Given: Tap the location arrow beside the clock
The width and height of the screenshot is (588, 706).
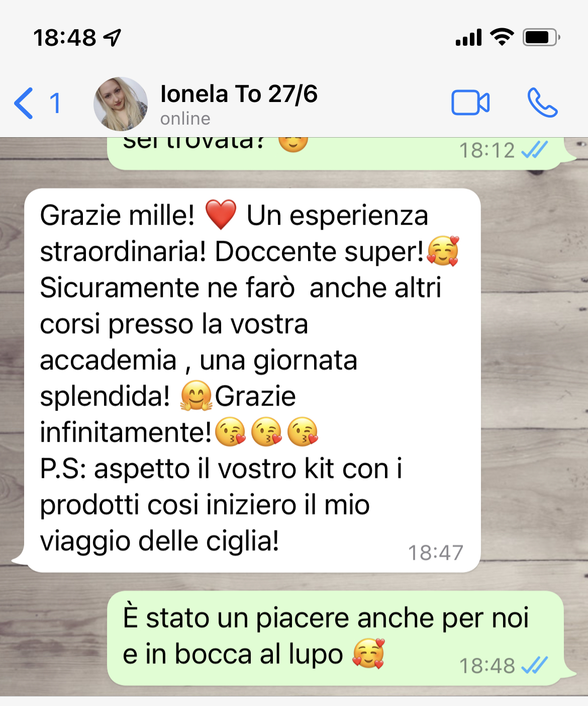Looking at the screenshot, I should click(112, 37).
